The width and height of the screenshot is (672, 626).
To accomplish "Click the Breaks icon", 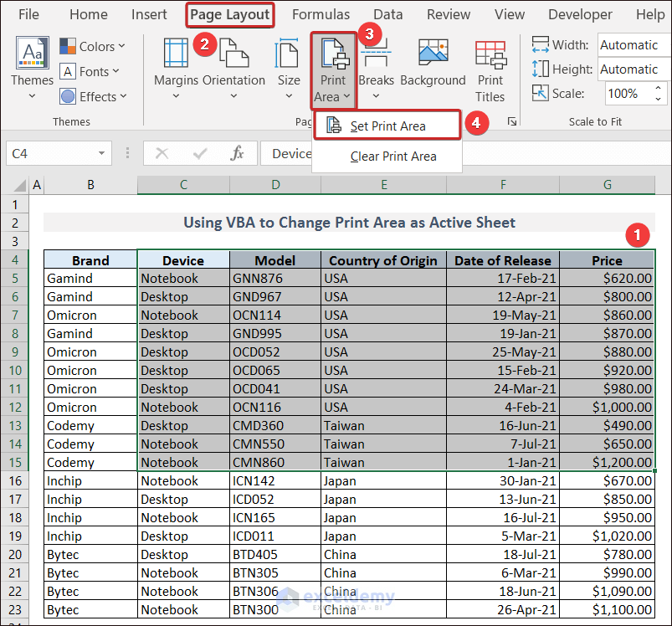I will [376, 57].
